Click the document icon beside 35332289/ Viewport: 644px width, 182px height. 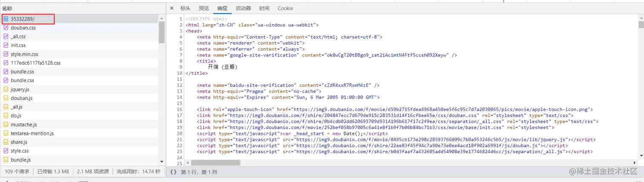coord(6,19)
